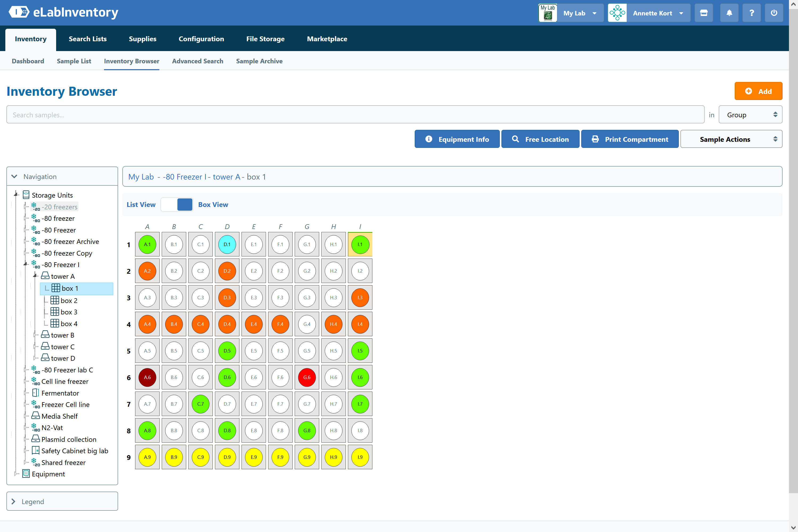The image size is (798, 532).
Task: Switch to the Supplies tab
Action: (143, 39)
